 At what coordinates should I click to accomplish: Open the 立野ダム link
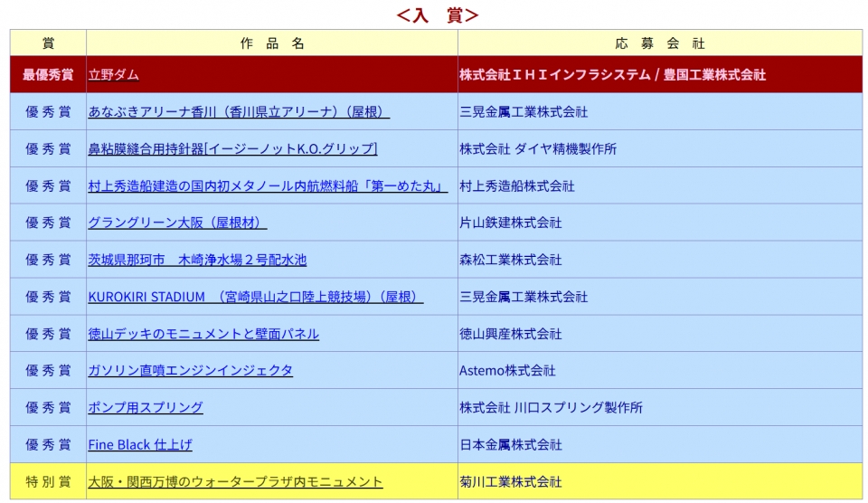pyautogui.click(x=113, y=75)
